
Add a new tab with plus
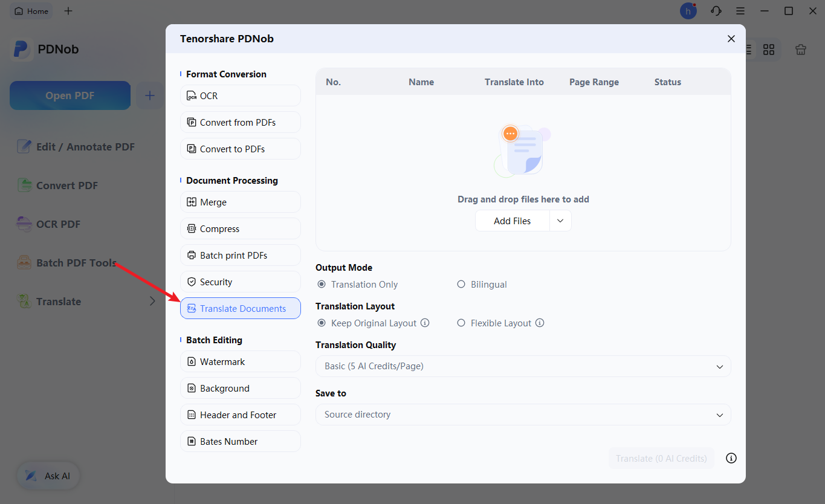(68, 11)
